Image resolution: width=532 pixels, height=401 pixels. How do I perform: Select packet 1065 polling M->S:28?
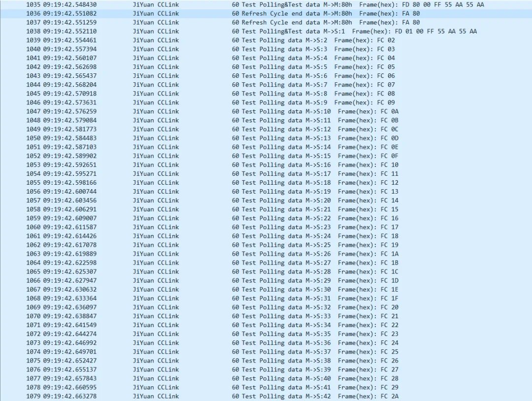click(266, 272)
